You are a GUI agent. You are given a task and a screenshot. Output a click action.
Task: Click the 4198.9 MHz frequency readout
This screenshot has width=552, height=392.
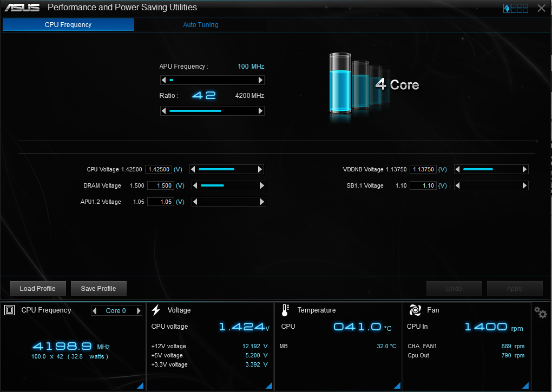71,347
